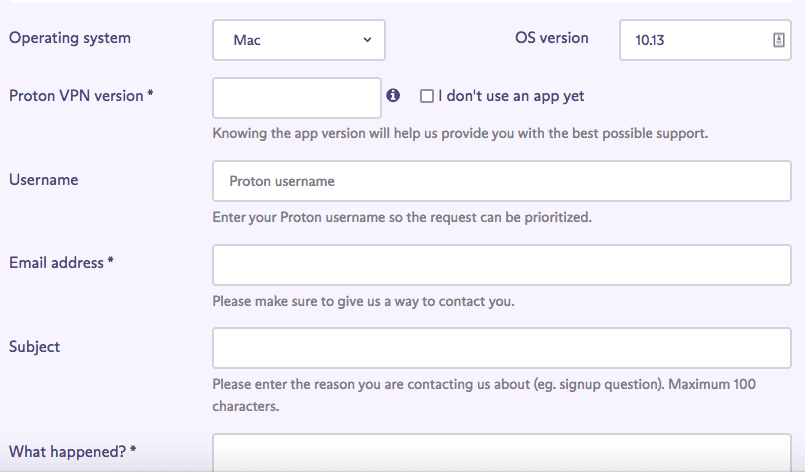This screenshot has height=472, width=805.
Task: Click the autofill icon inside OS version field
Action: [778, 40]
